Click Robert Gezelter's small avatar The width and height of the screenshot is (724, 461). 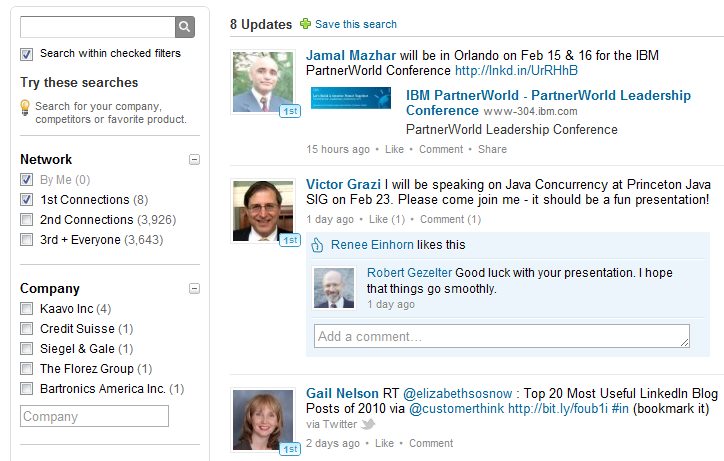334,288
